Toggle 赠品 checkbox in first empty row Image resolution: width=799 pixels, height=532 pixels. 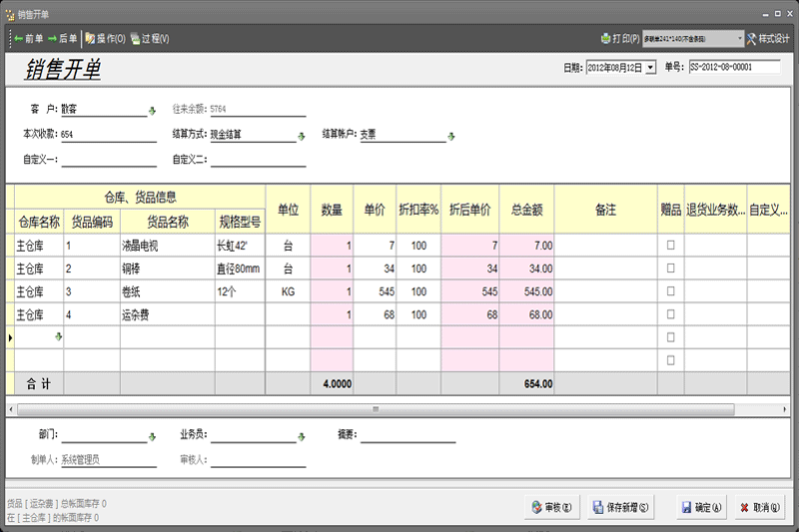pyautogui.click(x=670, y=337)
